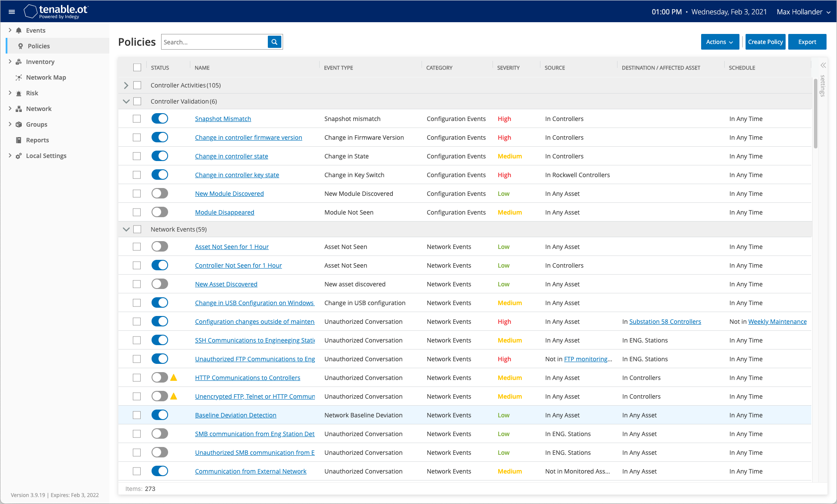Disable the Snapshot Mismatch policy toggle
The height and width of the screenshot is (504, 837).
tap(159, 118)
